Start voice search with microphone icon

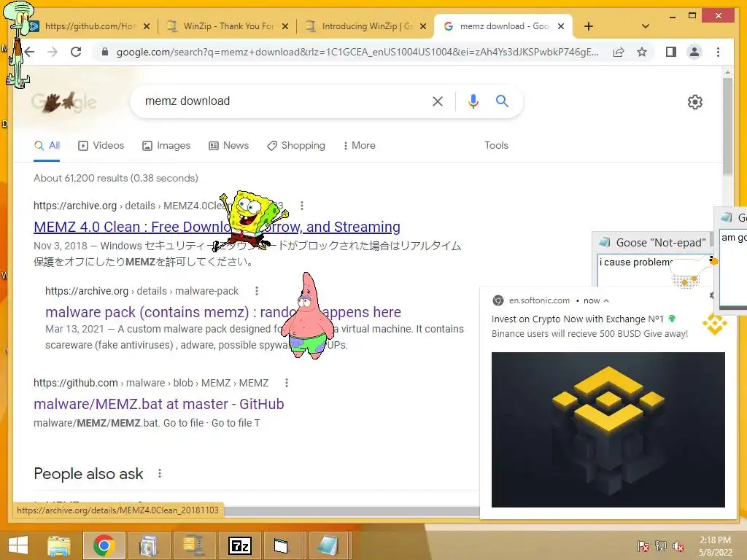click(x=473, y=101)
